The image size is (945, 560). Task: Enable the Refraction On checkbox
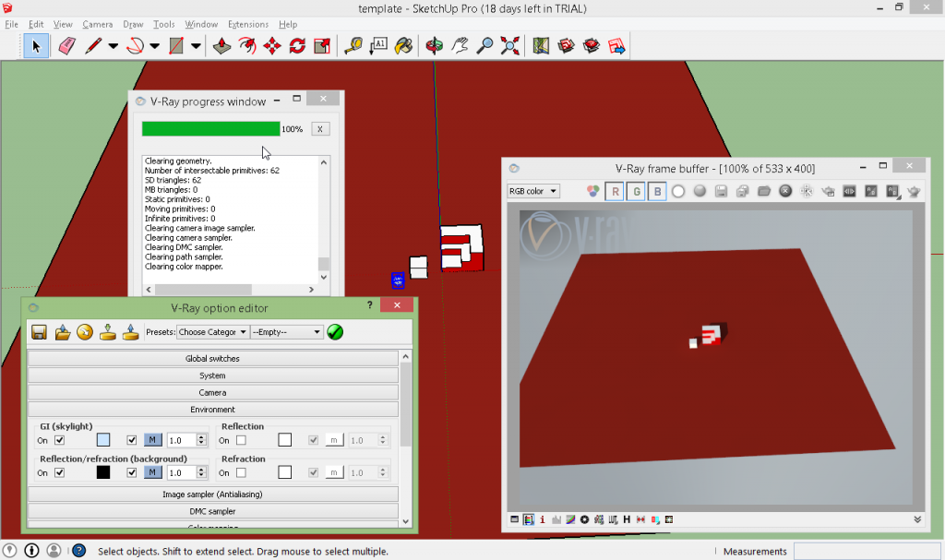tap(241, 472)
